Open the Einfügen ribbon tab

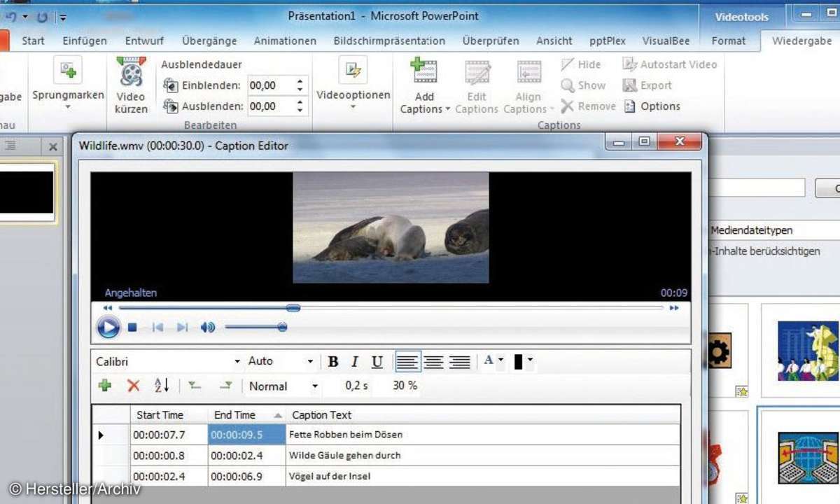click(85, 41)
